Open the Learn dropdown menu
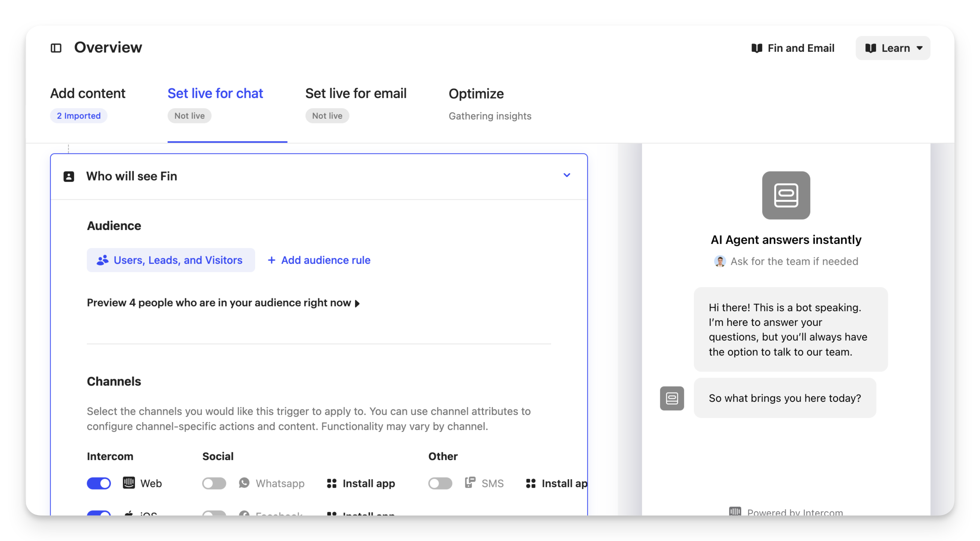Screen dimensions: 980x541 pos(892,48)
